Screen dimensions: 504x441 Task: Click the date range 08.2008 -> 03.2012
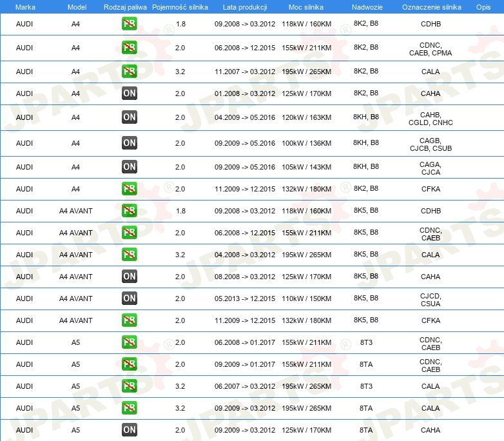pyautogui.click(x=245, y=277)
